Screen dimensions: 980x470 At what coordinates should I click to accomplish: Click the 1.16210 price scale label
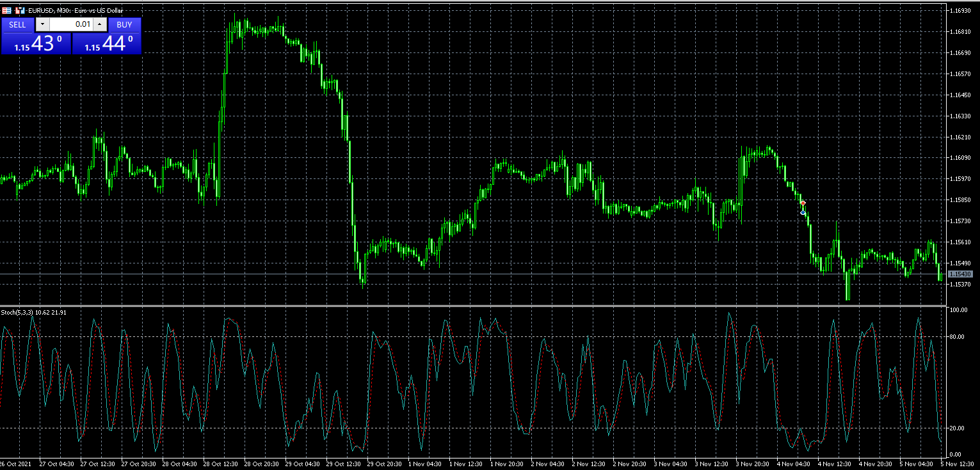click(x=960, y=137)
